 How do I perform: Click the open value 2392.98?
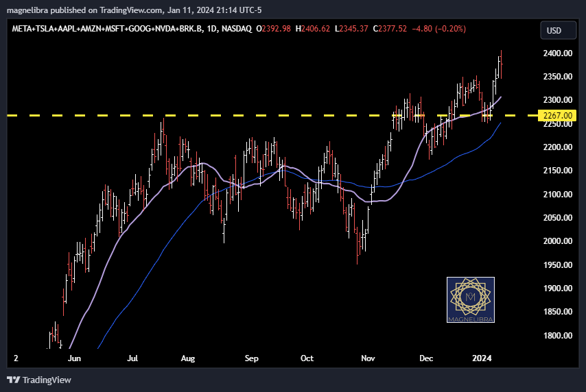tap(276, 29)
